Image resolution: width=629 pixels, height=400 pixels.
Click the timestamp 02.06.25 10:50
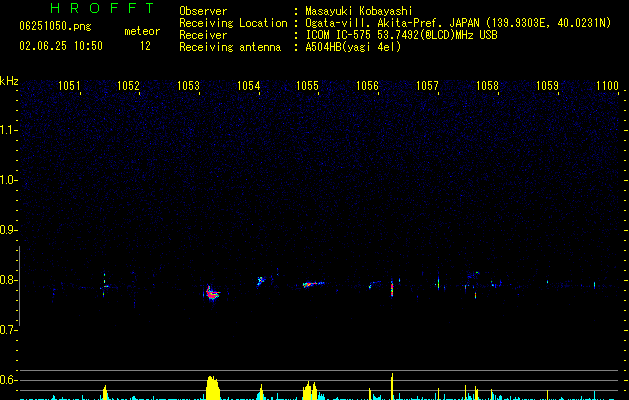click(x=61, y=46)
